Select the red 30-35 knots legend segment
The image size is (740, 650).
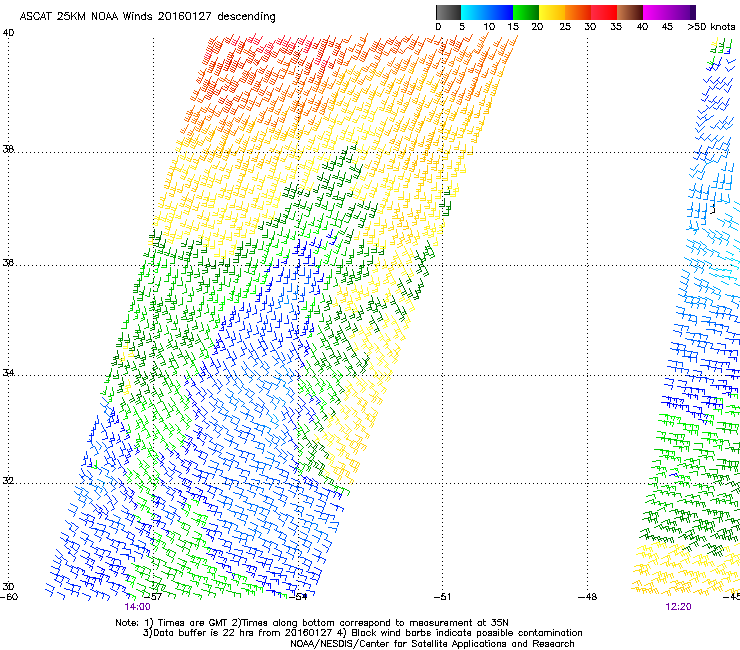[604, 12]
